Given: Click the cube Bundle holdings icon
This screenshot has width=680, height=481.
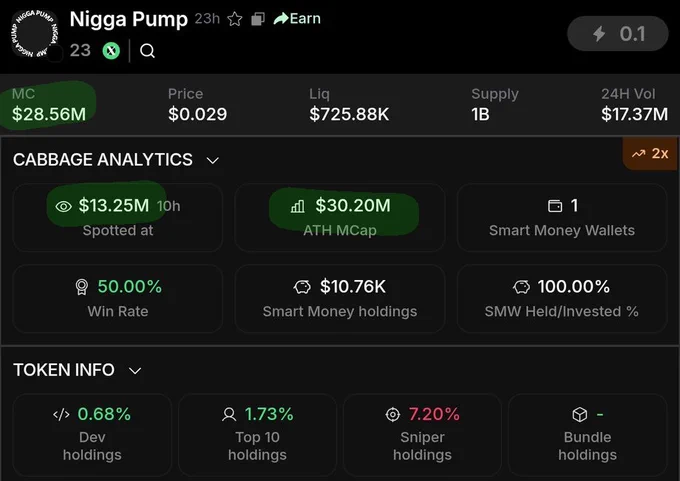Looking at the screenshot, I should 580,415.
